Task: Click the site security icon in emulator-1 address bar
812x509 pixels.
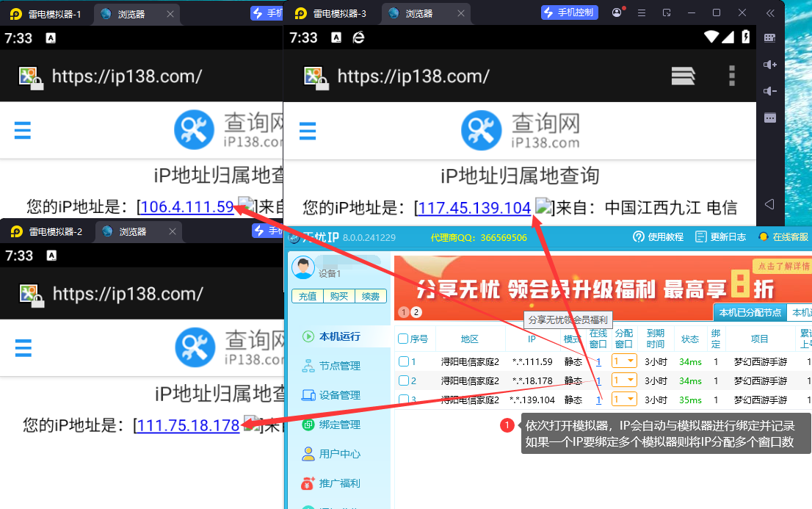Action: 31,78
